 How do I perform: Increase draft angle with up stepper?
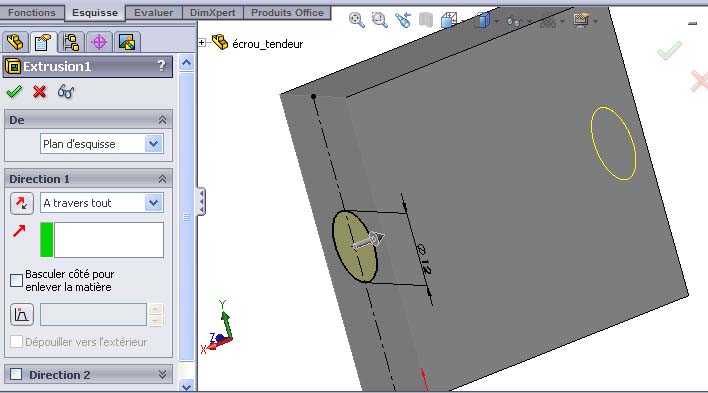[x=155, y=309]
